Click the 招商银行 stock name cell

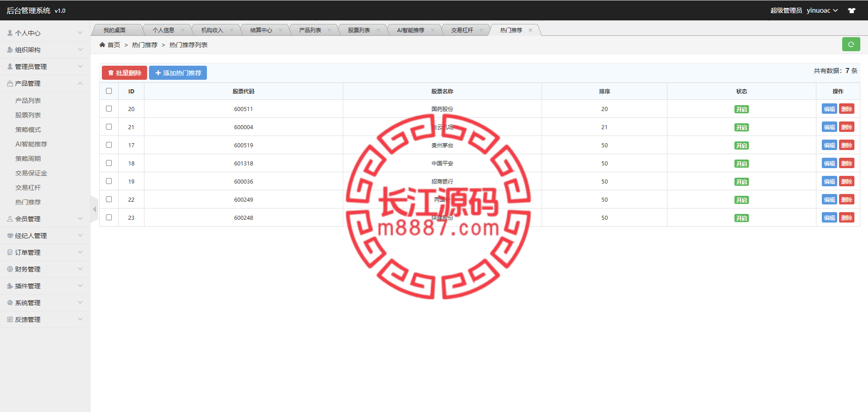[x=442, y=181]
